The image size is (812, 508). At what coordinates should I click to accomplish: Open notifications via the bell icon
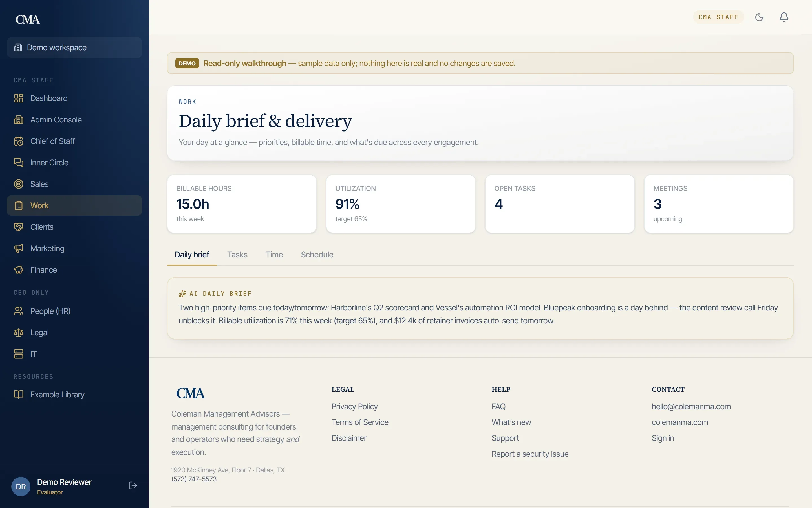(784, 17)
